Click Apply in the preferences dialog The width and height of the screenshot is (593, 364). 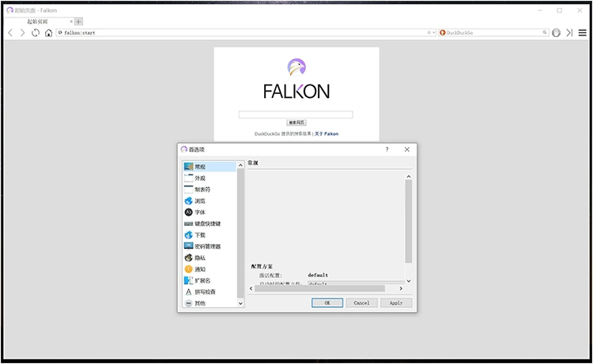(x=396, y=302)
